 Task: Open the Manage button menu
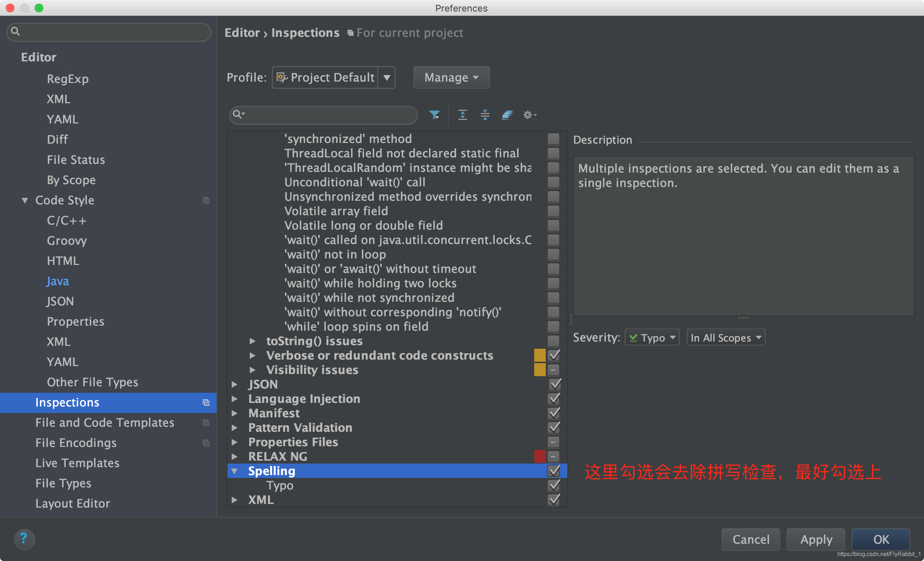pyautogui.click(x=451, y=78)
